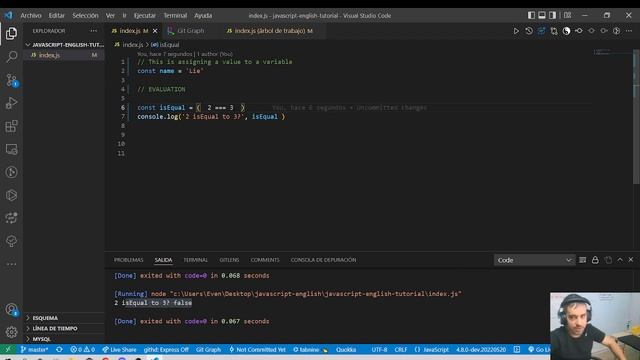Start Live Share from status bar
Screen dimensions: 640x360
click(119, 350)
